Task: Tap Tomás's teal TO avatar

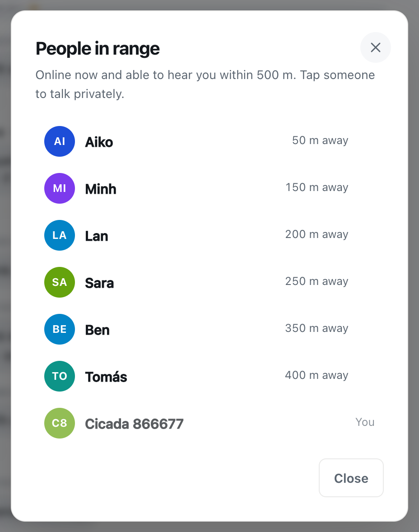Action: [x=59, y=376]
